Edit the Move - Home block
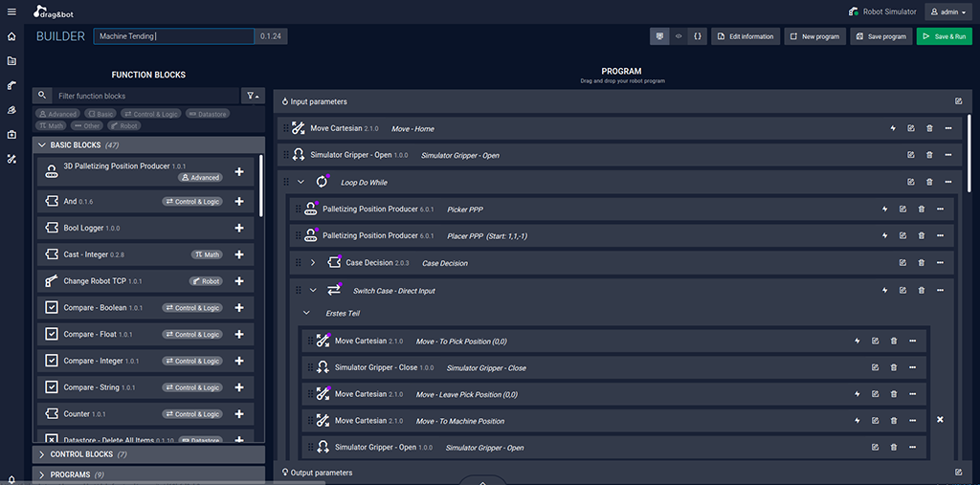This screenshot has height=485, width=980. coord(911,128)
